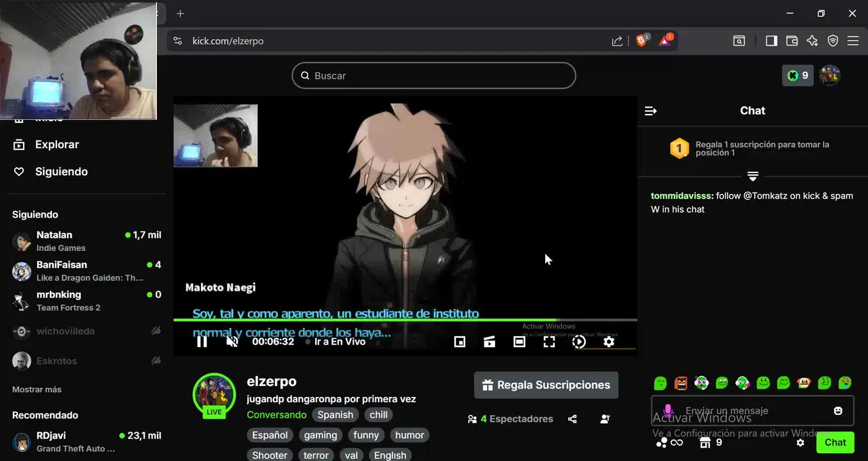Image resolution: width=868 pixels, height=461 pixels.
Task: Open the video player settings gear
Action: [x=609, y=342]
